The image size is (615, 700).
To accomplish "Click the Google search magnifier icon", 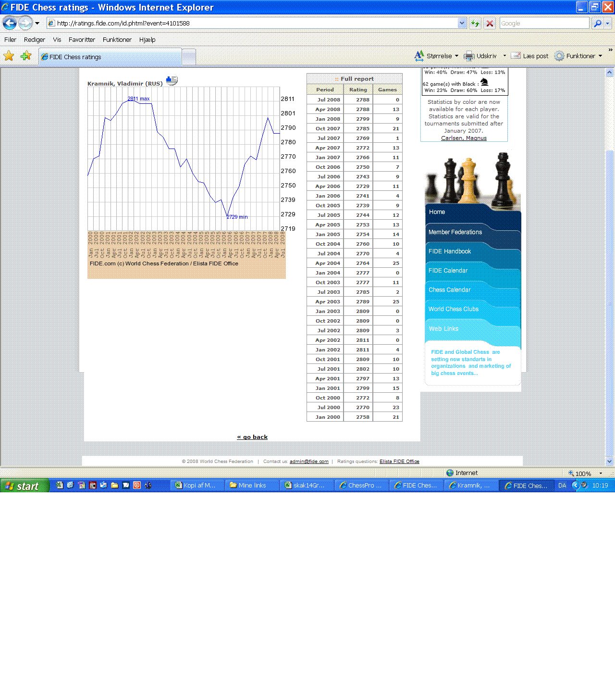I will pyautogui.click(x=597, y=23).
